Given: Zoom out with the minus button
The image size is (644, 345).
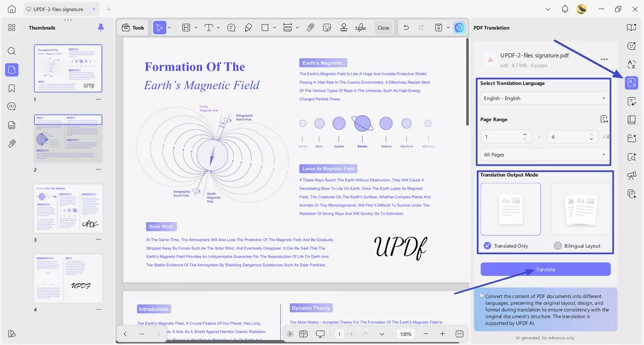Looking at the screenshot, I should pos(426,334).
